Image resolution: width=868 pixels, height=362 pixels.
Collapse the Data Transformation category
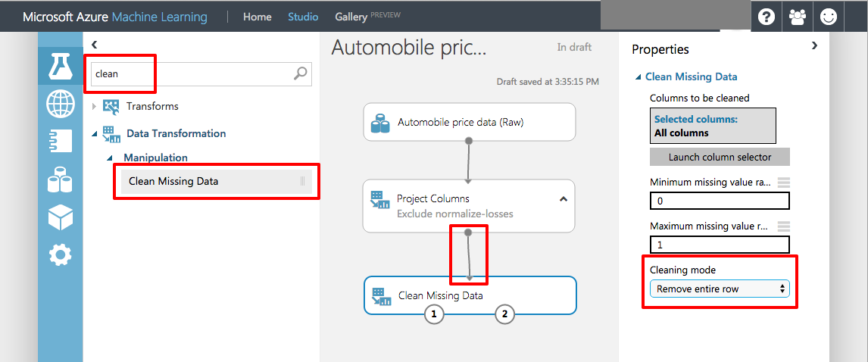click(95, 134)
